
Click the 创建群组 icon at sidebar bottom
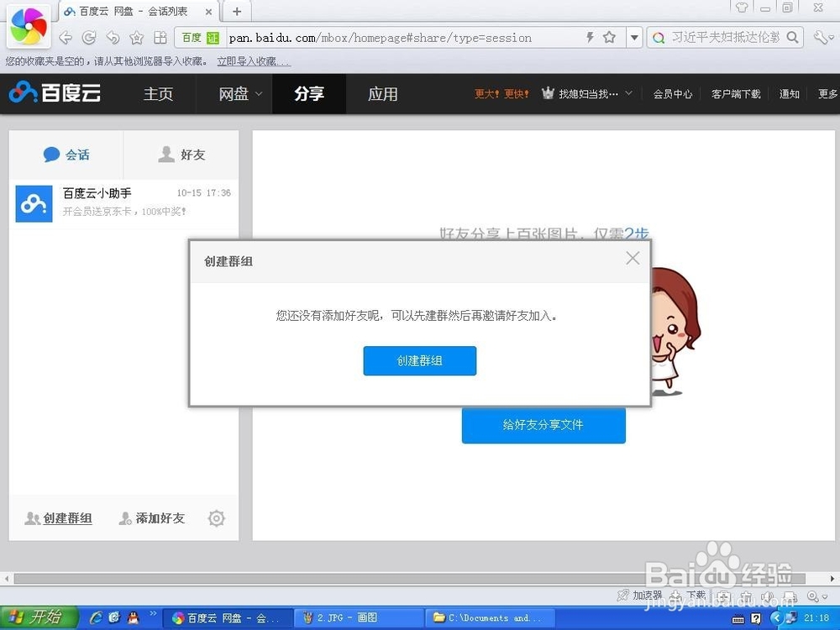point(32,518)
